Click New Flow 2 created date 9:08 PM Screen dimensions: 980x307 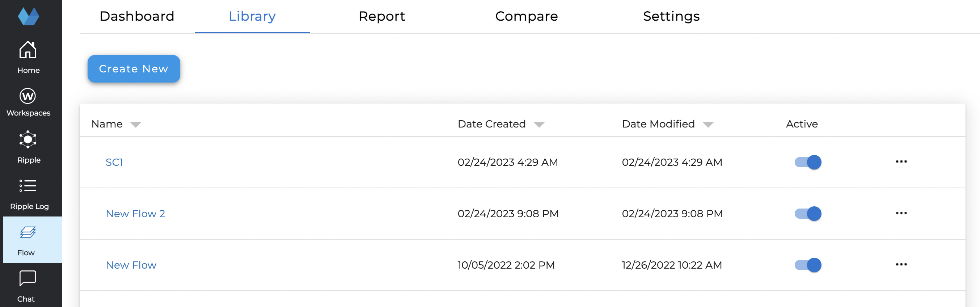[508, 214]
